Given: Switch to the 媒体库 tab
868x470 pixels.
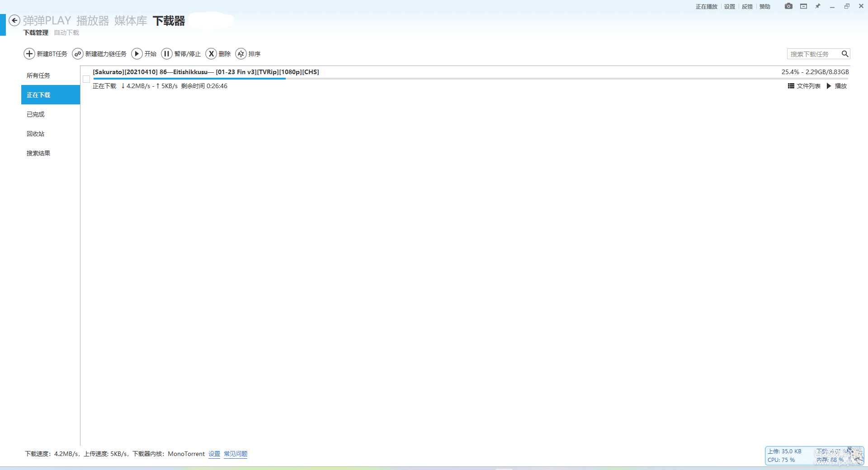Looking at the screenshot, I should pos(130,21).
